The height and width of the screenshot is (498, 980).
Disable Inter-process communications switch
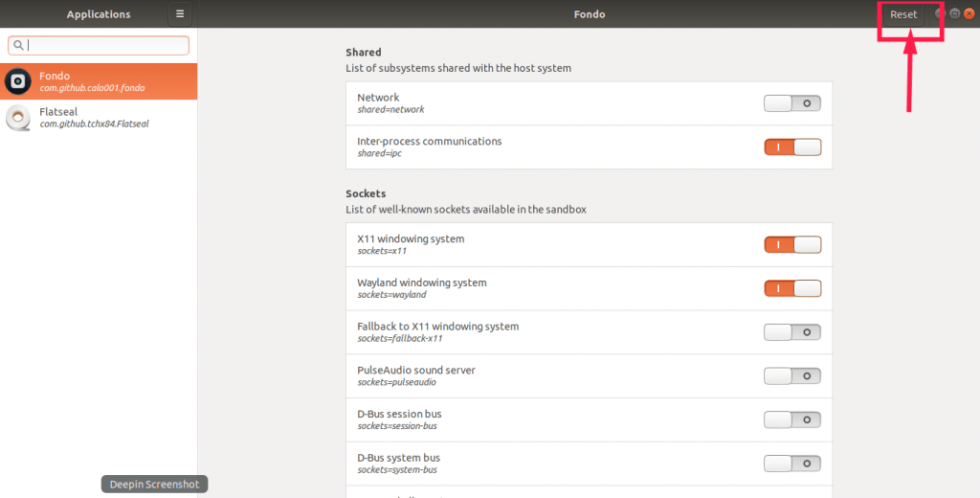791,147
